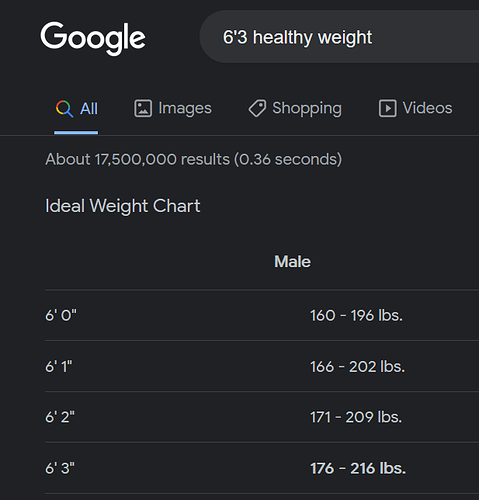
Task: Switch to the Images tab
Action: click(173, 108)
